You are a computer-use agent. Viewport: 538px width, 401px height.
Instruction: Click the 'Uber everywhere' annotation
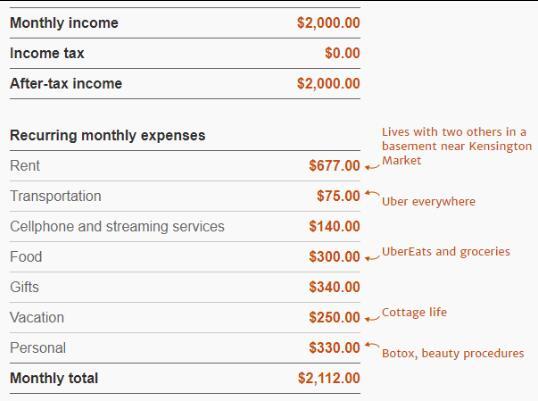click(x=429, y=201)
